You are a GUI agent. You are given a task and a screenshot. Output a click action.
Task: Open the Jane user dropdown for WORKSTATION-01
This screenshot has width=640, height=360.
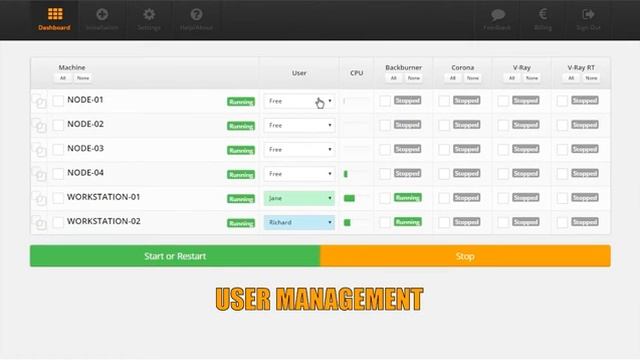pos(299,198)
